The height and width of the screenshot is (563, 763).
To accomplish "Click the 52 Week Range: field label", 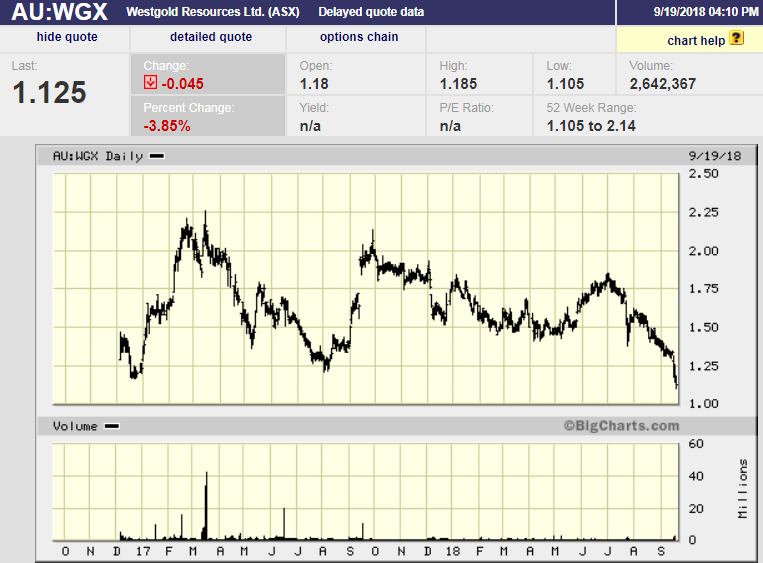I will [x=591, y=108].
